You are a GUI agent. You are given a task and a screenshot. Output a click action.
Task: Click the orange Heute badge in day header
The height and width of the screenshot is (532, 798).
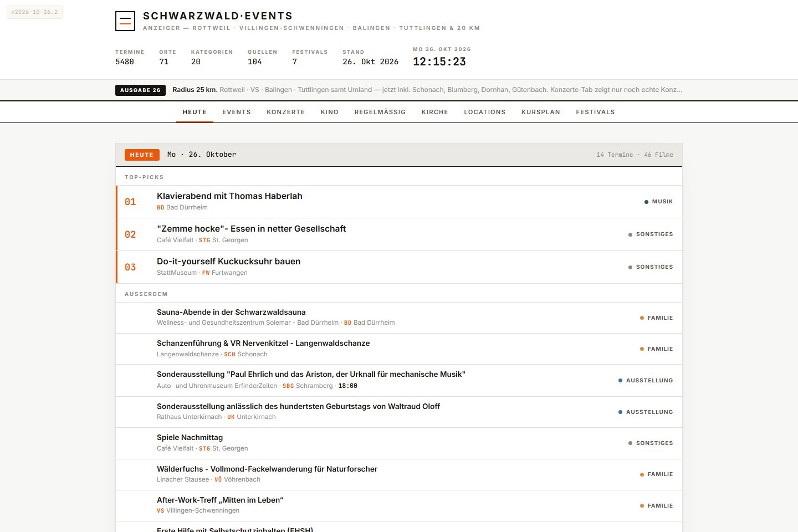142,155
